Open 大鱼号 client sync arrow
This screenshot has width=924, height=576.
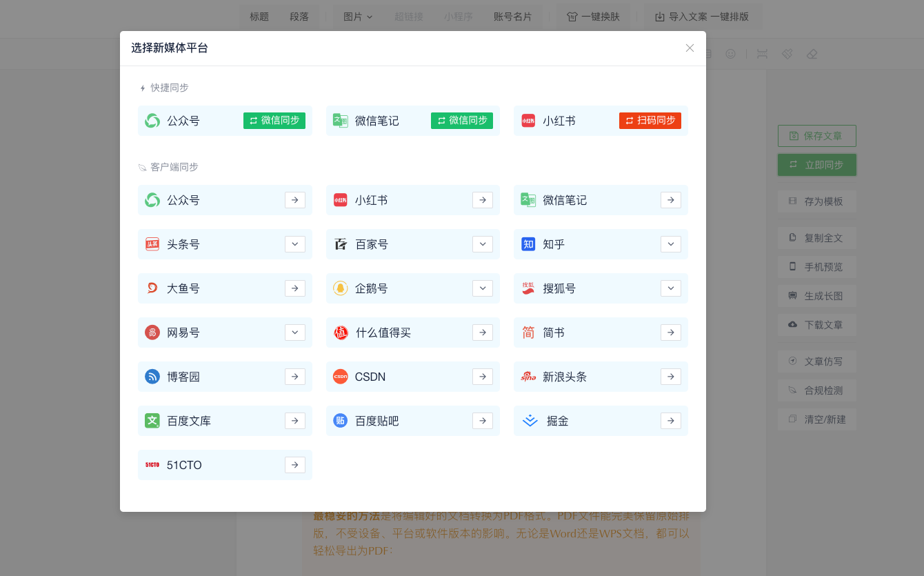(x=295, y=288)
